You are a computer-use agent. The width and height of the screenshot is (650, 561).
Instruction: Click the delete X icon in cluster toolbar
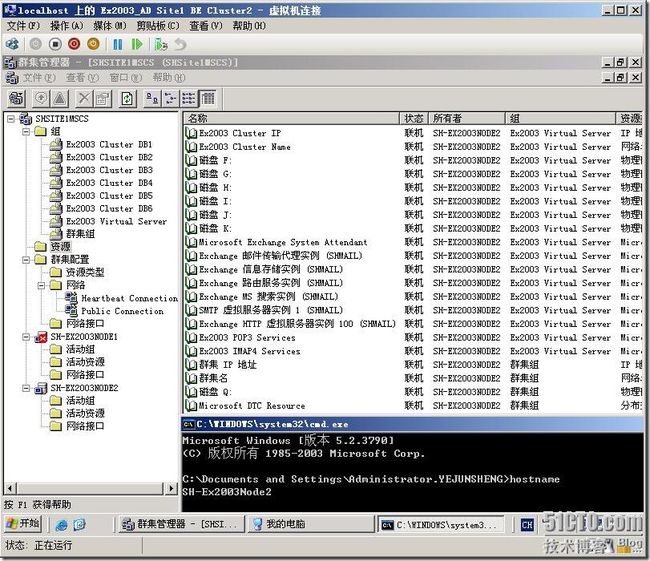(x=85, y=98)
